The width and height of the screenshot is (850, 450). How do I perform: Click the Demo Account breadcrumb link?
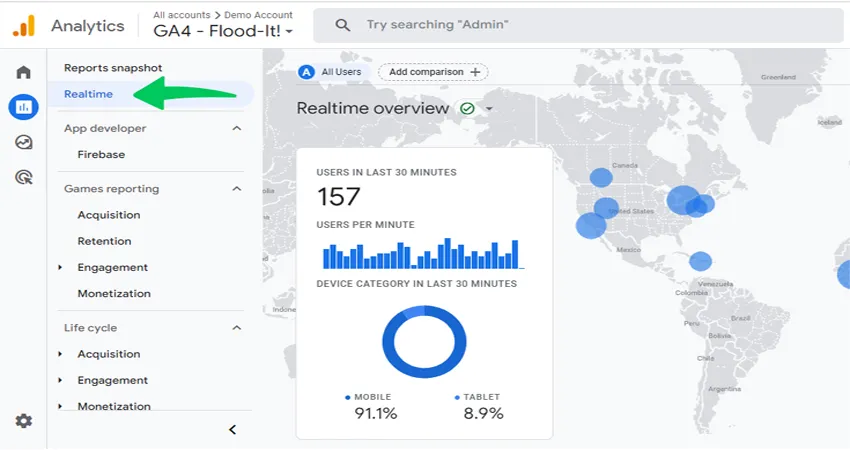tap(258, 15)
